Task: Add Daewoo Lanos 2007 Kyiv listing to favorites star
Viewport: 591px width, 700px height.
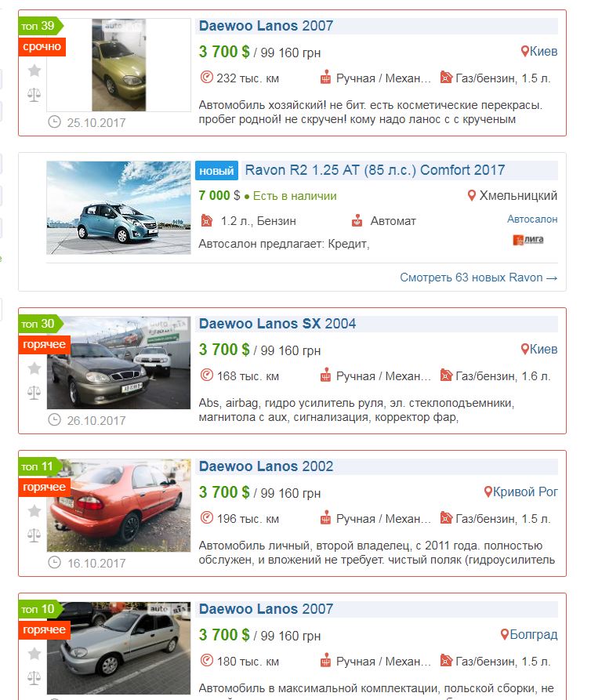Action: pyautogui.click(x=34, y=70)
